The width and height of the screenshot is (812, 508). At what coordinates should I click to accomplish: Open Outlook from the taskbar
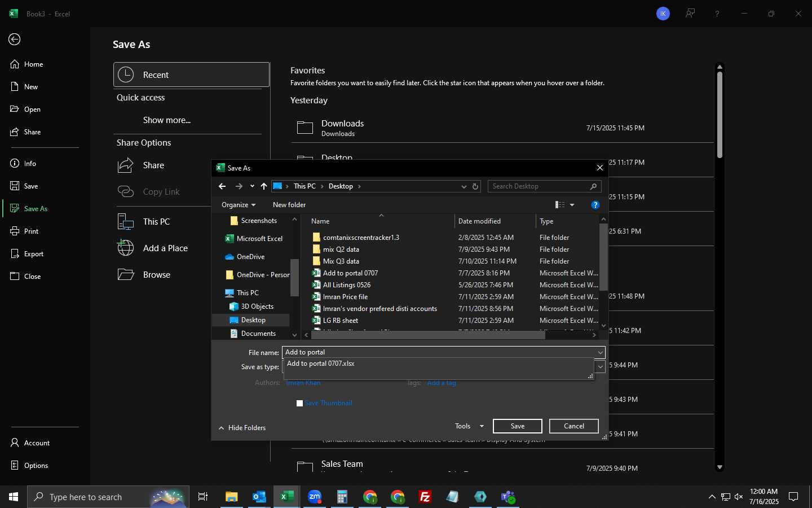(259, 497)
